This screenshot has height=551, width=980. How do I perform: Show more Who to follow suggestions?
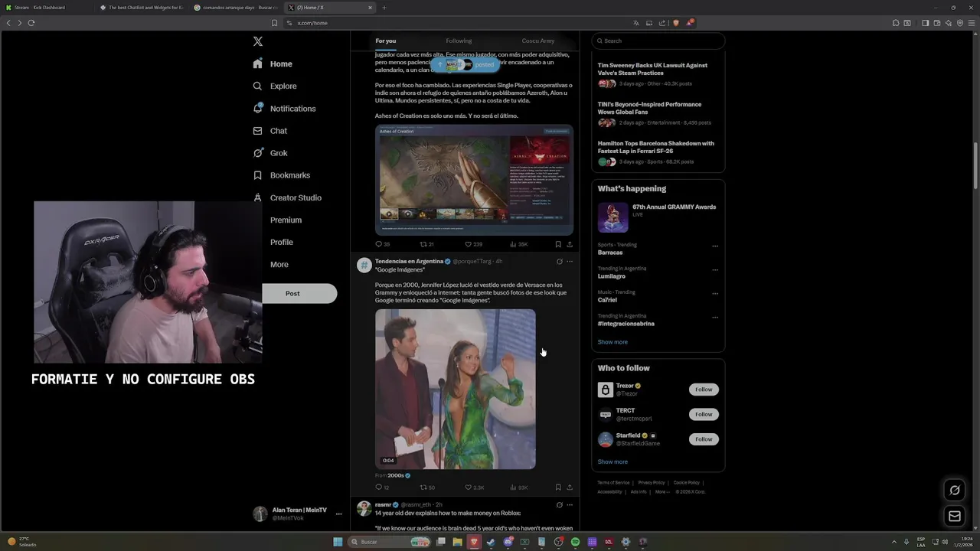tap(612, 462)
